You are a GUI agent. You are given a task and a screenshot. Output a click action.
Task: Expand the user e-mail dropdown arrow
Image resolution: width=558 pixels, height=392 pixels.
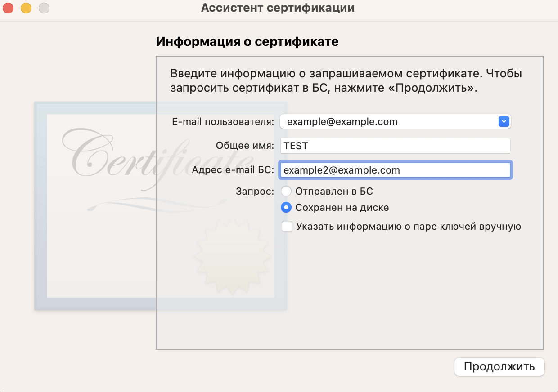coord(504,121)
